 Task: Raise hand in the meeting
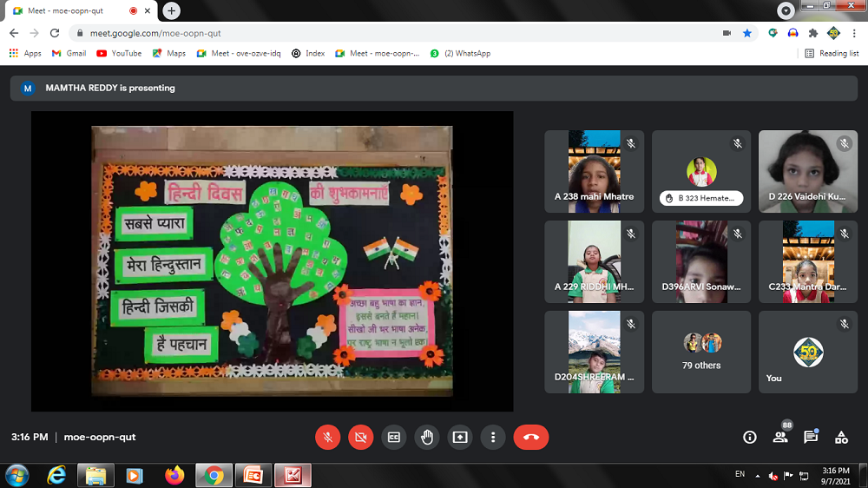point(426,438)
